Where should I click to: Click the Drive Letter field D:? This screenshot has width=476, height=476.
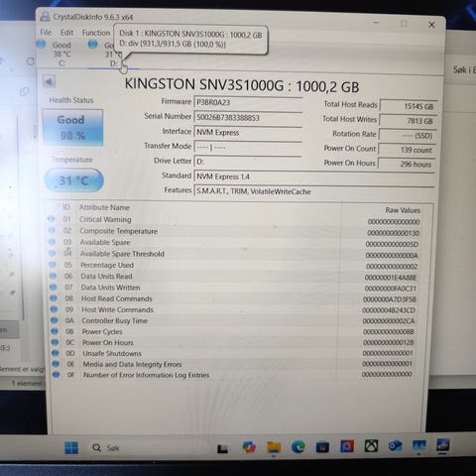pyautogui.click(x=248, y=162)
